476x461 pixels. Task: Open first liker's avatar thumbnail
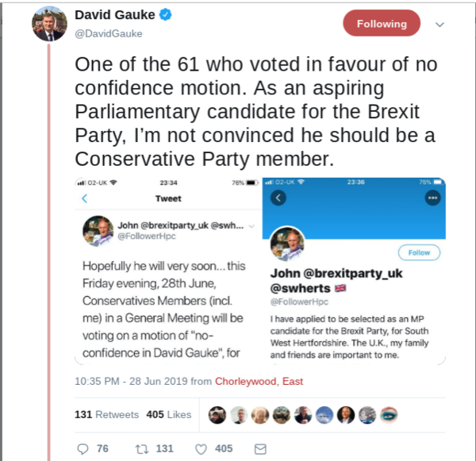click(217, 414)
